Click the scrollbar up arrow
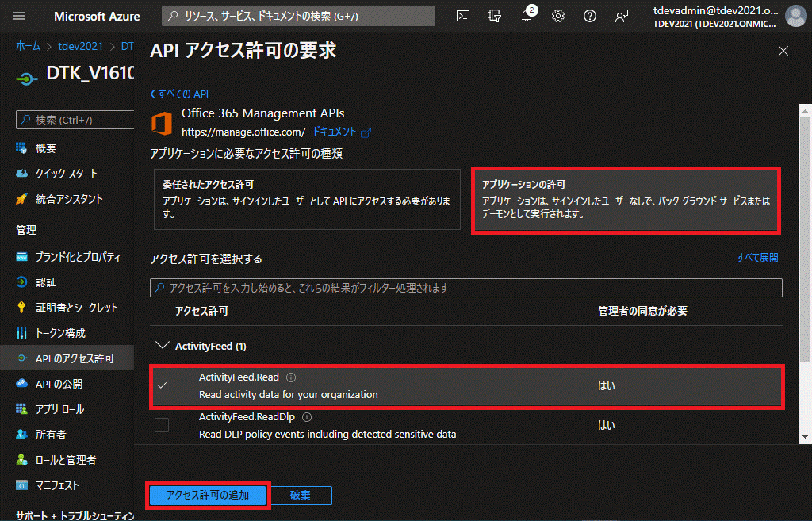 (x=805, y=110)
